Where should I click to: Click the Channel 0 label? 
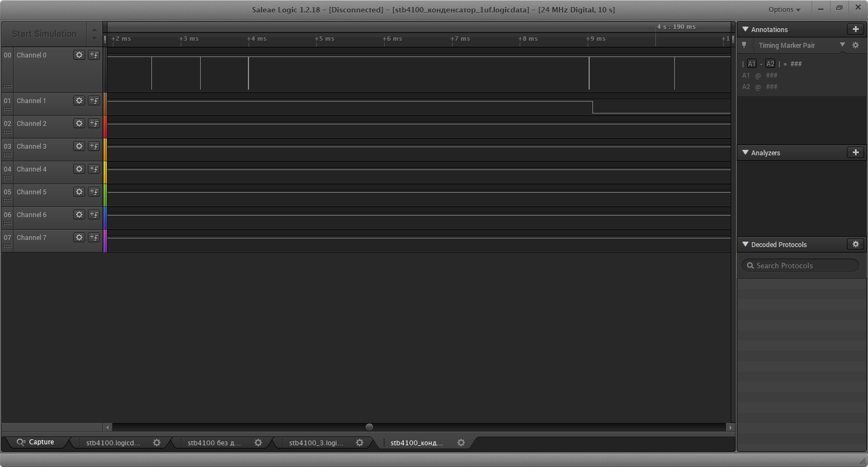[x=31, y=55]
